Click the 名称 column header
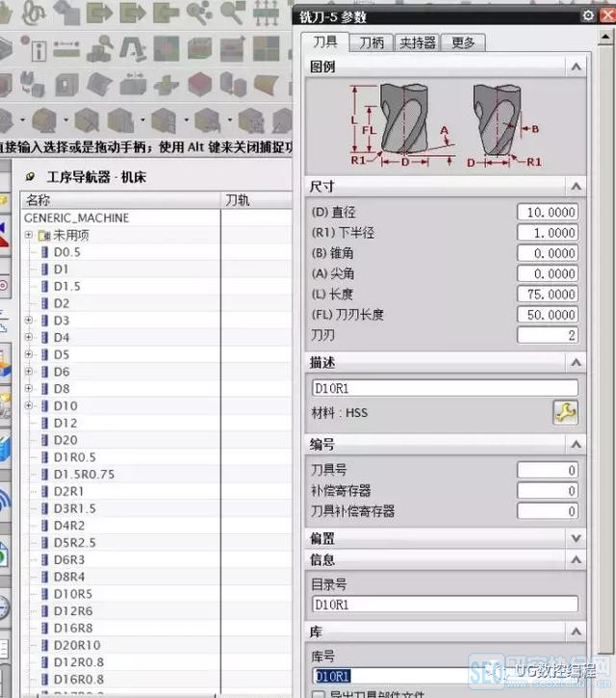This screenshot has height=698, width=616. (x=121, y=200)
